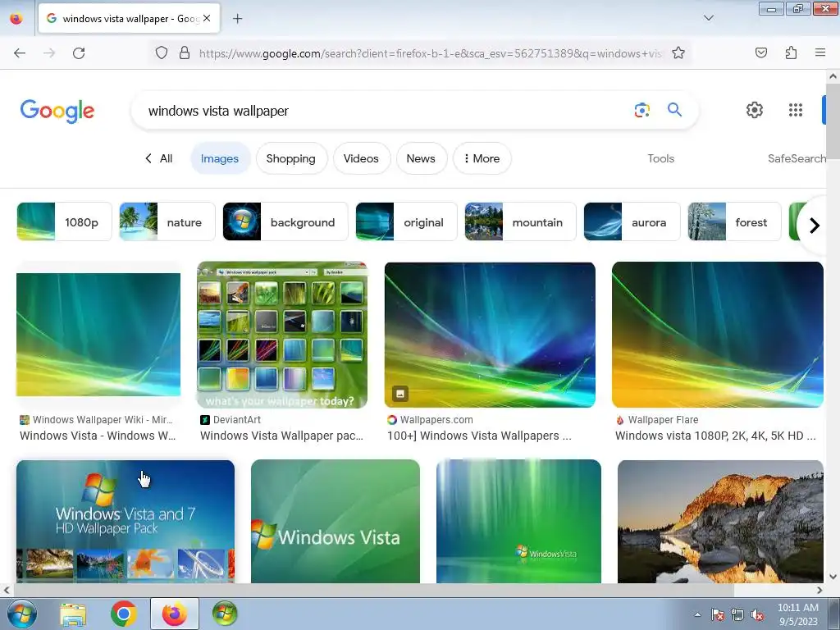Filter images by background chip
Screen dimensions: 840x630
coord(285,221)
